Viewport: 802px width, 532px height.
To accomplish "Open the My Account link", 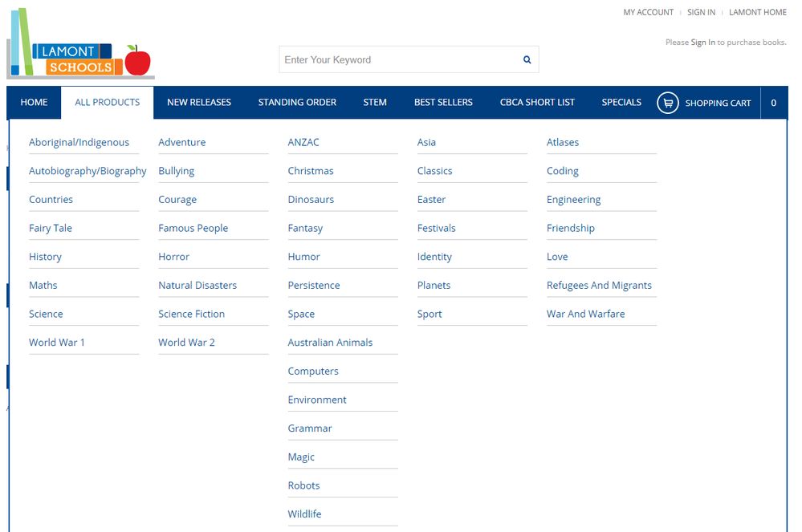I will tap(648, 12).
